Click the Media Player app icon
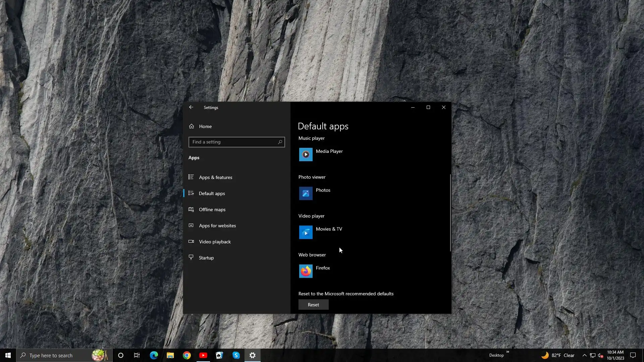 (x=306, y=155)
